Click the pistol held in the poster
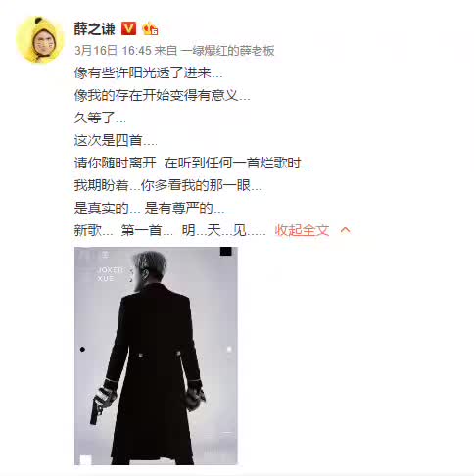 (97, 408)
